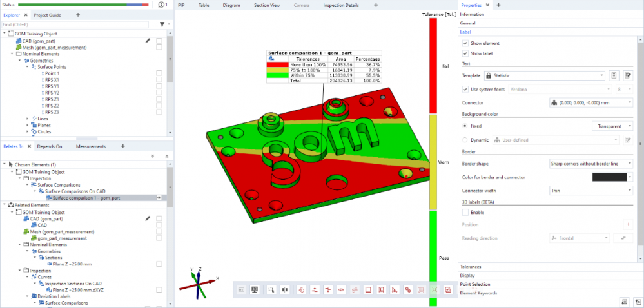644x308 pixels.
Task: Click the 3D monitor view icon in bottom toolbar
Action: click(x=255, y=290)
